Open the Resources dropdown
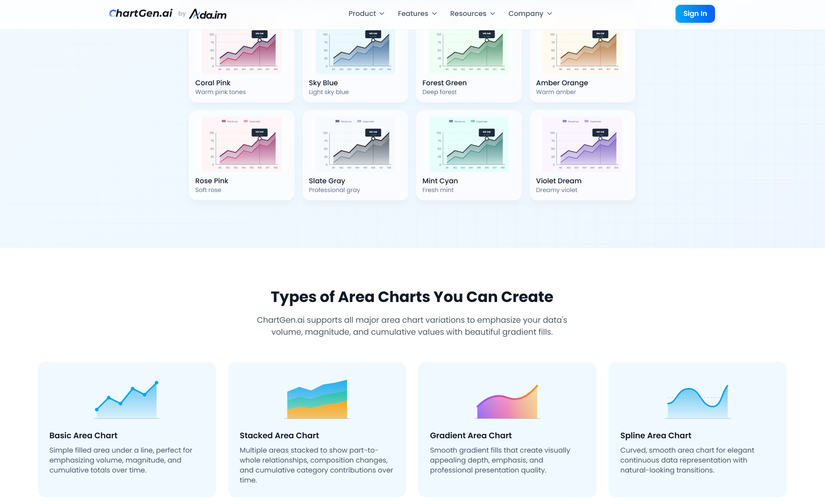 [x=472, y=14]
